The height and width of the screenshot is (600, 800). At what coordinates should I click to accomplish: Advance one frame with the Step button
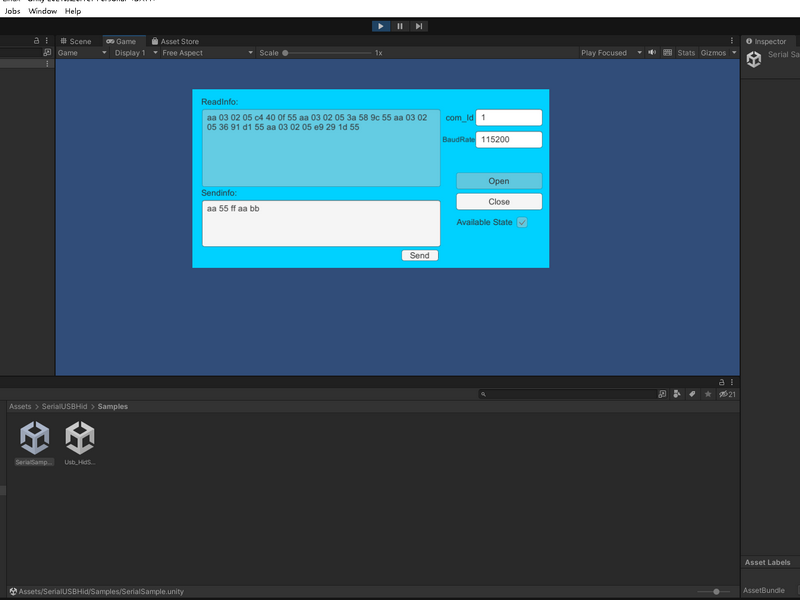pos(419,26)
